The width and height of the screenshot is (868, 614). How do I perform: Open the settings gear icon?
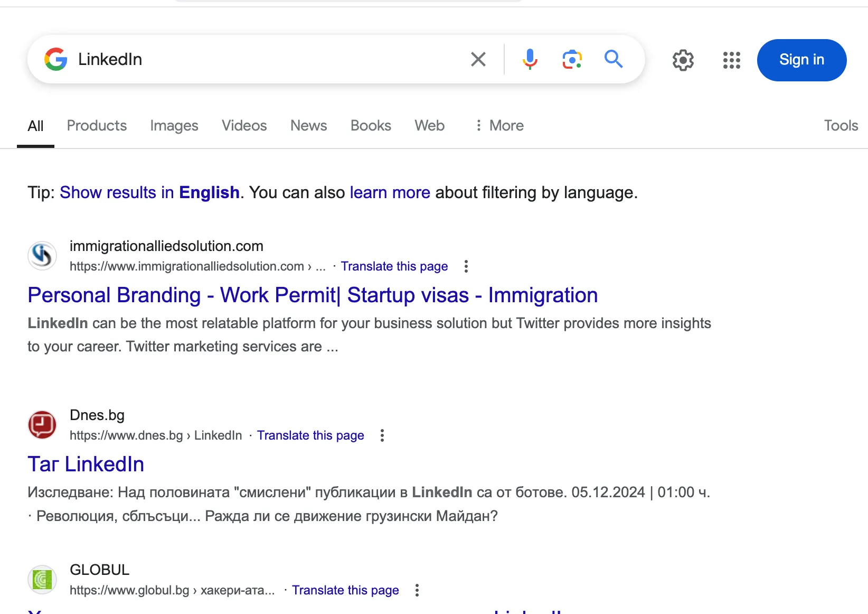683,60
